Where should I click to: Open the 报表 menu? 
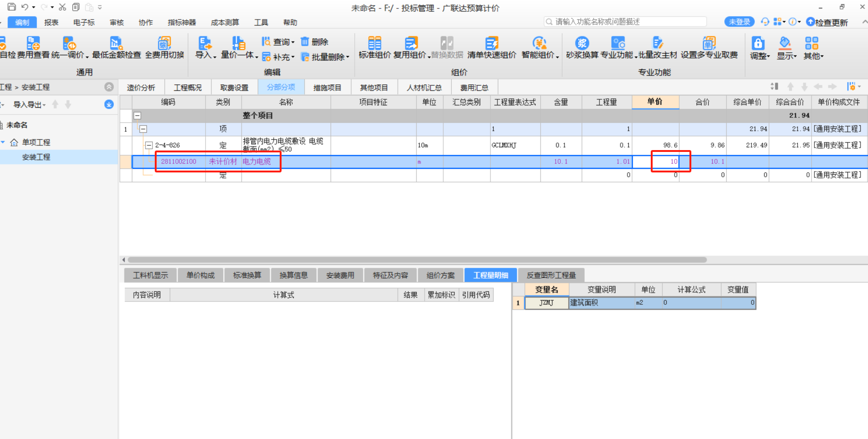51,22
